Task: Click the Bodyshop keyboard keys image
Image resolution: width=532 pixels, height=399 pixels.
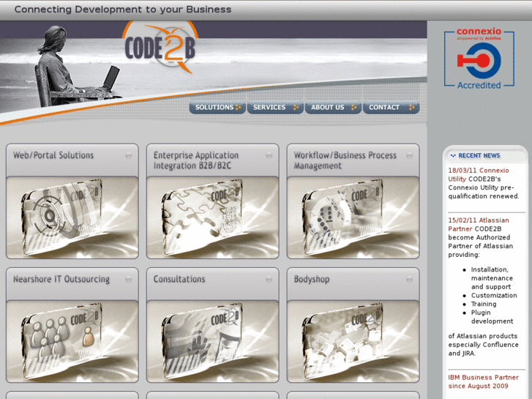Action: (353, 341)
